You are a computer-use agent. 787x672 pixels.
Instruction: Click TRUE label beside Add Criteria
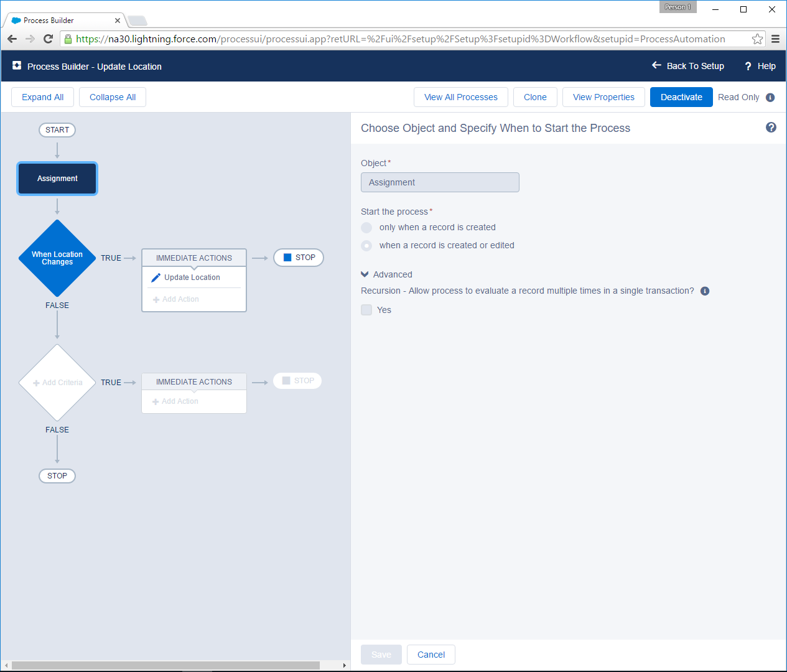pyautogui.click(x=111, y=383)
